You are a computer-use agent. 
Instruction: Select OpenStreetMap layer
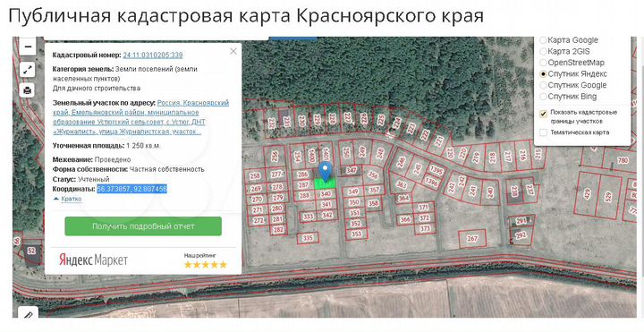tap(543, 63)
